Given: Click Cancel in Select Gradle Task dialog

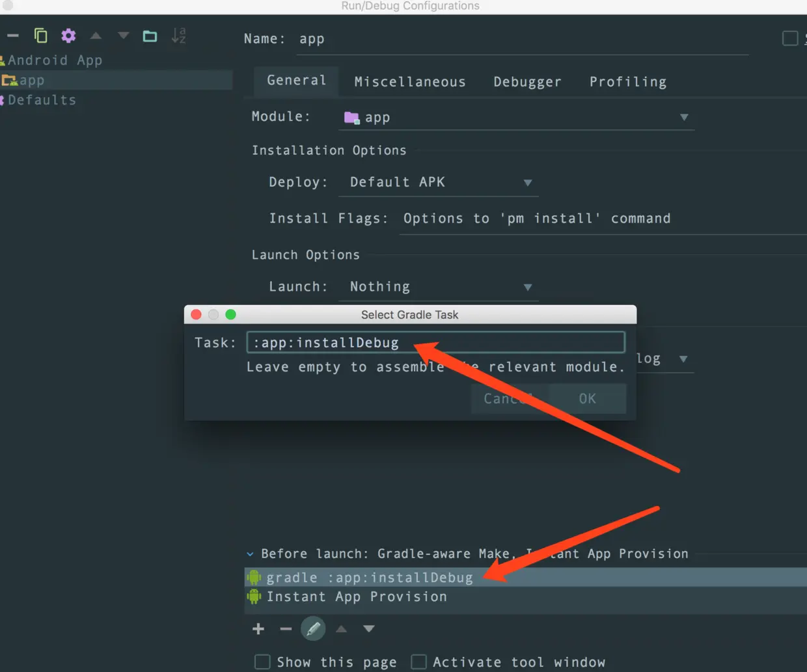Looking at the screenshot, I should click(510, 399).
